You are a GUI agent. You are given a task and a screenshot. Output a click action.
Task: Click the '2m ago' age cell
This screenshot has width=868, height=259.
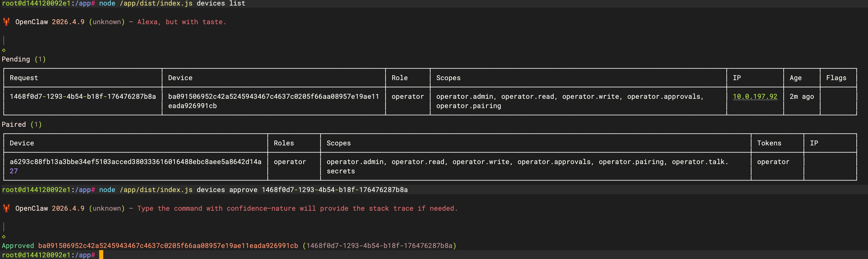[802, 96]
